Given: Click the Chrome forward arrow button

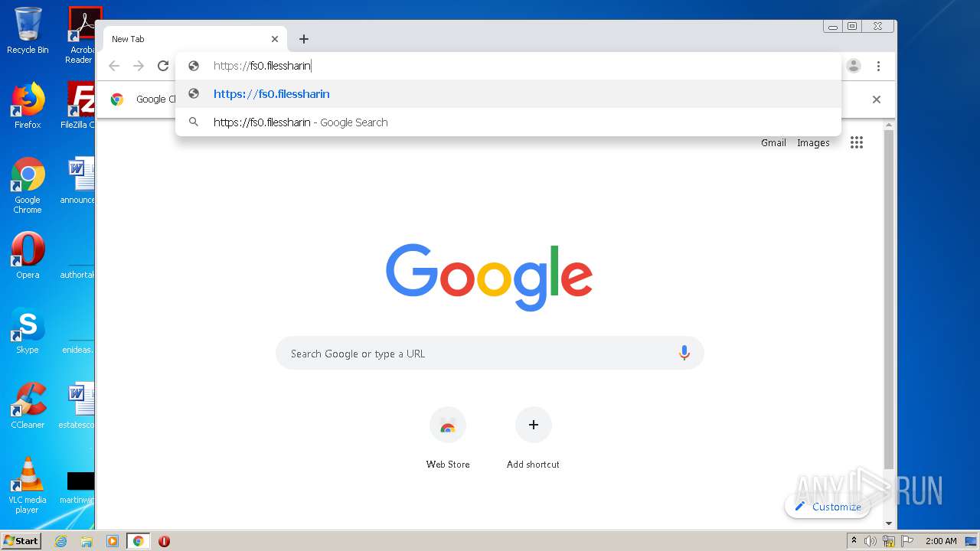Looking at the screenshot, I should coord(139,66).
